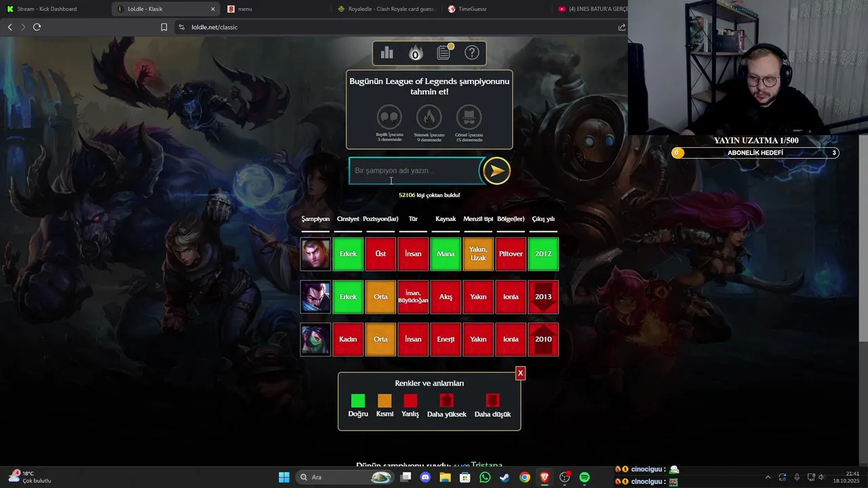Screen dimensions: 868x488
Task: Open Brave browser from the taskbar
Action: pos(545,477)
